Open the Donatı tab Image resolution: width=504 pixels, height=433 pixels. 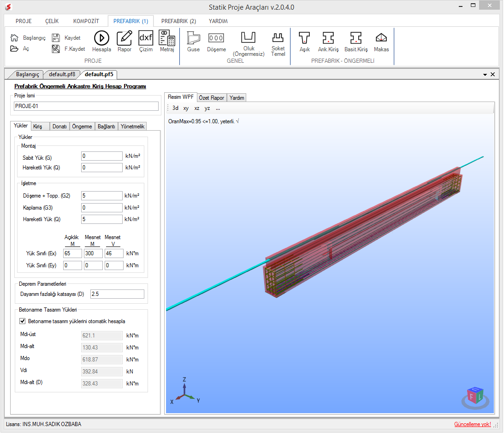tap(59, 126)
